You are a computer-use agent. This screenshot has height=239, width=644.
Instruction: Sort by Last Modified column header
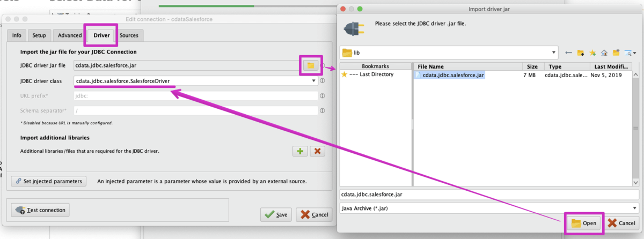pyautogui.click(x=611, y=66)
